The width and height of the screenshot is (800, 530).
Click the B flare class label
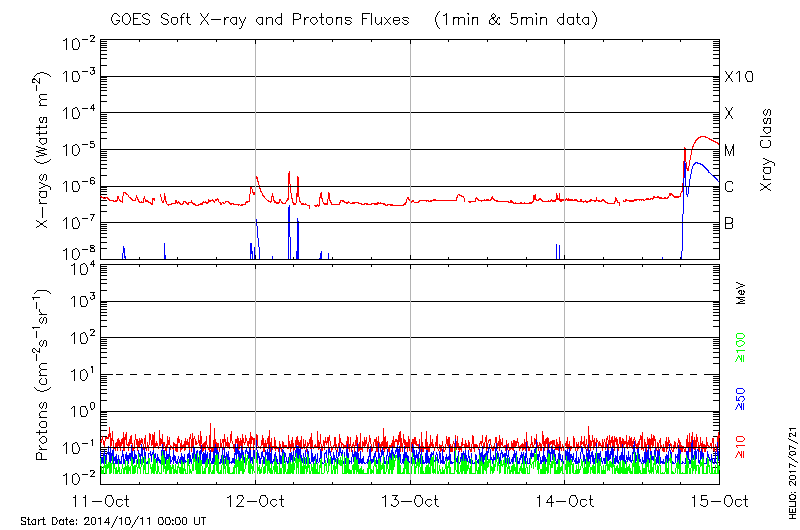coord(729,223)
